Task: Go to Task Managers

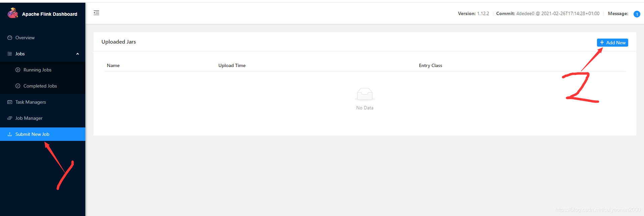Action: click(43, 102)
